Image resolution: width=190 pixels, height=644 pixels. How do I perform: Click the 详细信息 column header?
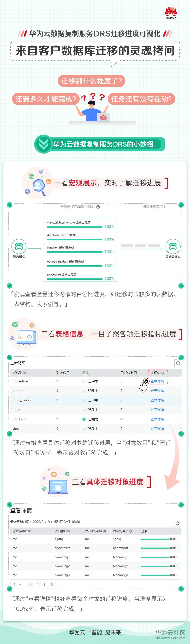point(157,373)
